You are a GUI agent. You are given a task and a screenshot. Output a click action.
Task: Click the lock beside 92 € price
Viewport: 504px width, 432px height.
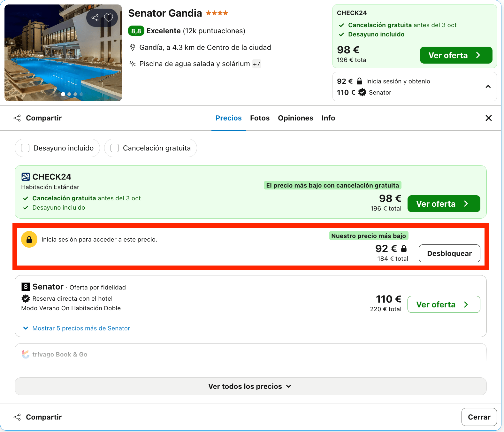(404, 248)
